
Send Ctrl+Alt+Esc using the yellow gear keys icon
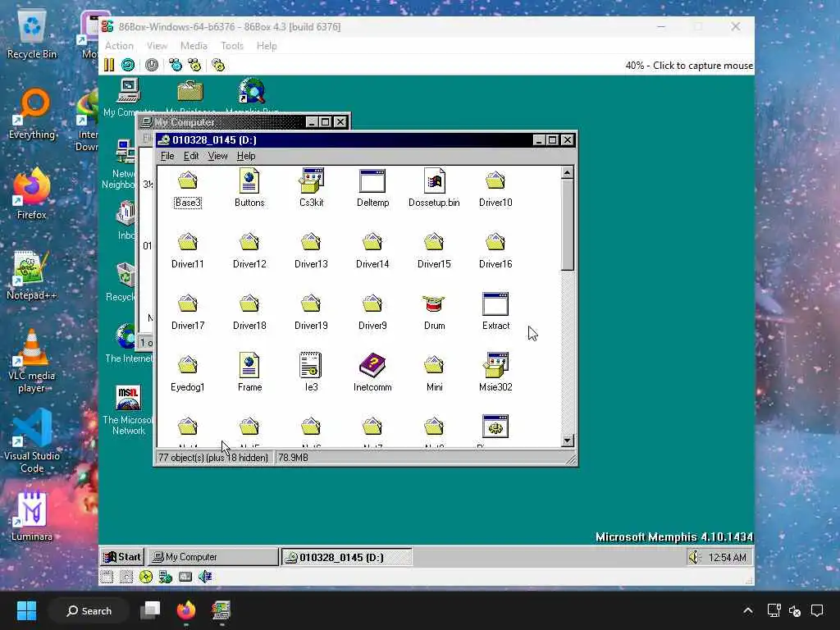194,66
